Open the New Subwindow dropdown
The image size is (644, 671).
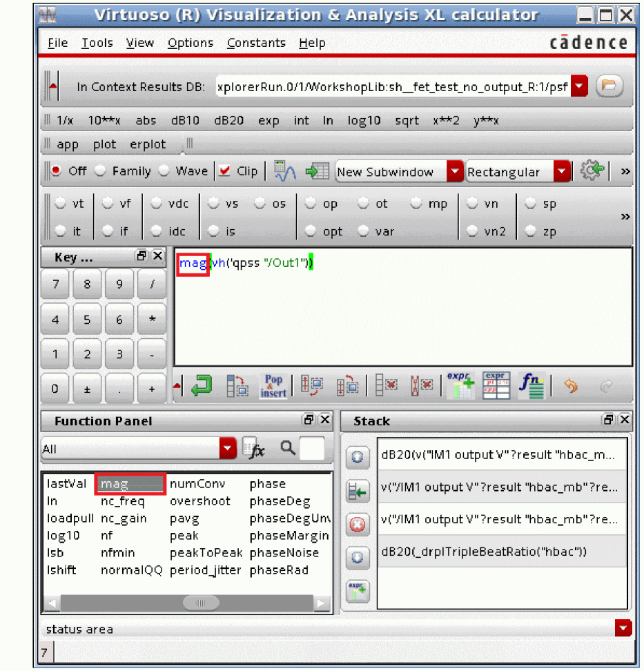455,172
